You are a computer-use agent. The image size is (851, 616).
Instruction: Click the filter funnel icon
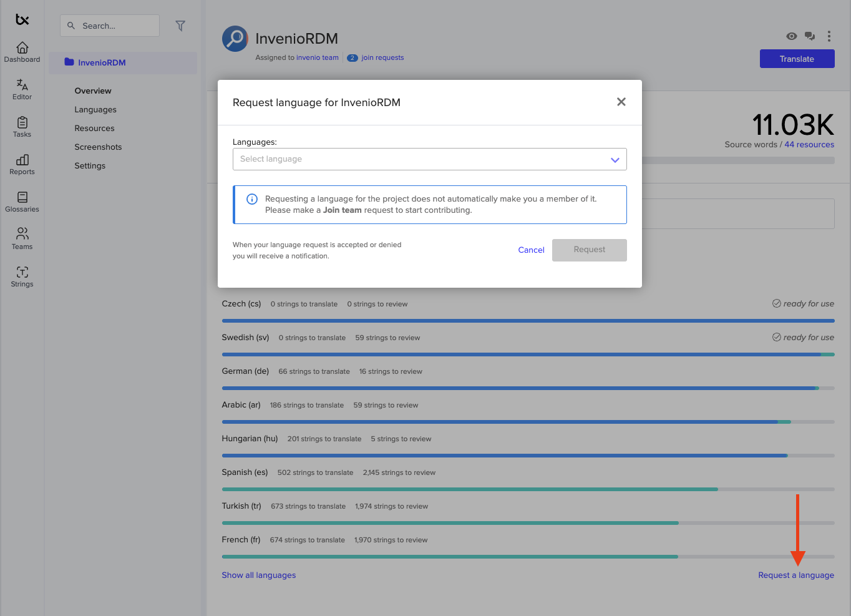click(180, 26)
